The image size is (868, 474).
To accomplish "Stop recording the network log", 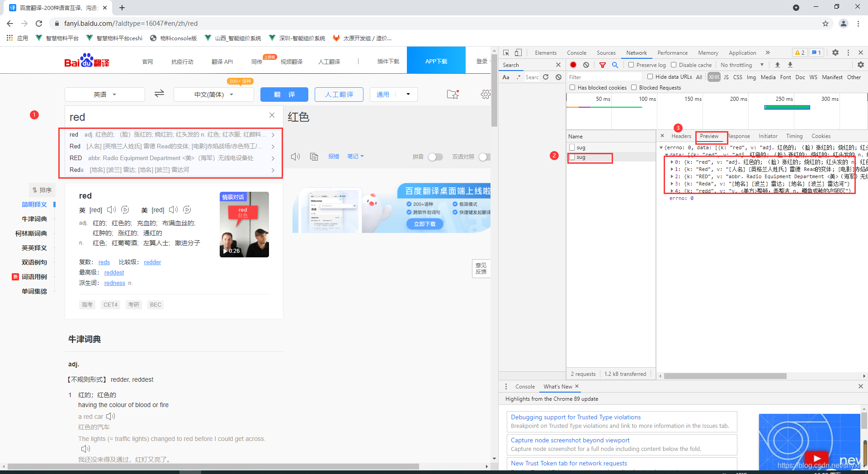I will click(573, 65).
